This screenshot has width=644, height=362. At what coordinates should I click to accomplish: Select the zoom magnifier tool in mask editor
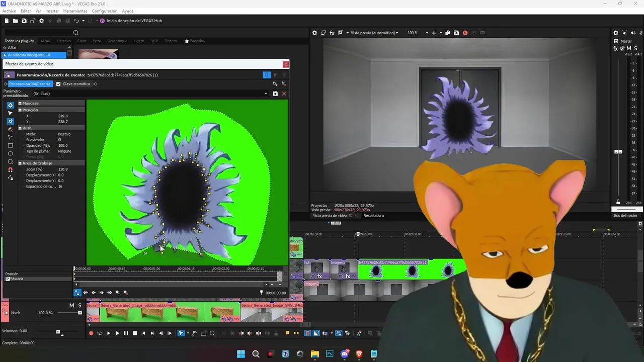pyautogui.click(x=10, y=161)
